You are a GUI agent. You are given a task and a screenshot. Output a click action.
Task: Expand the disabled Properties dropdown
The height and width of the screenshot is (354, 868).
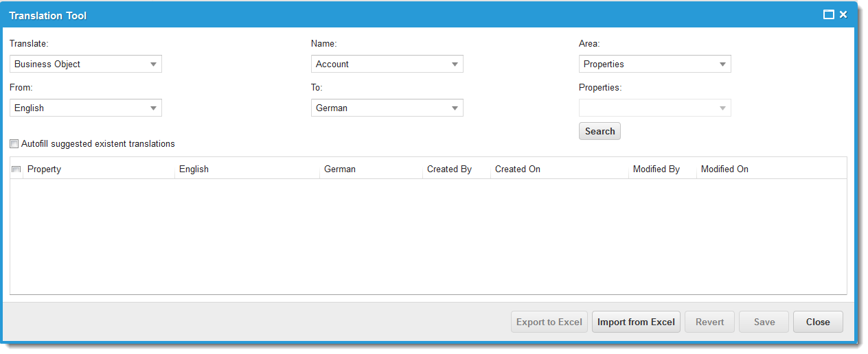655,108
